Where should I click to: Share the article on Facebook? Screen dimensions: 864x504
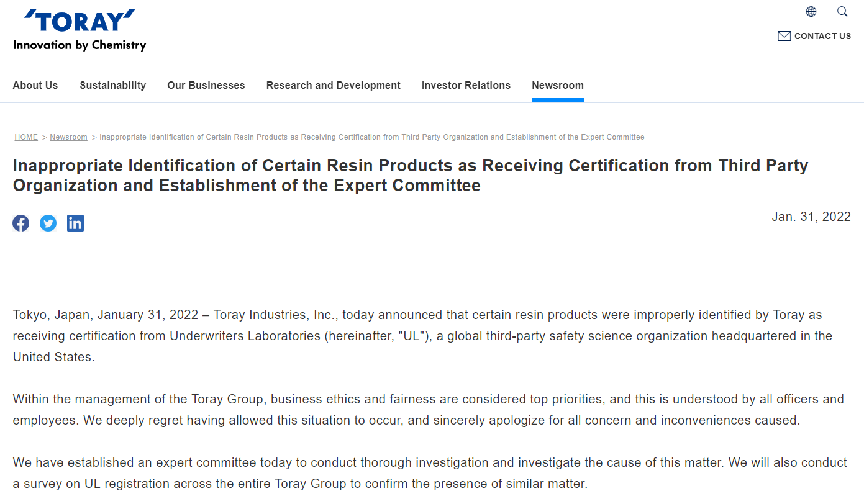click(x=21, y=223)
